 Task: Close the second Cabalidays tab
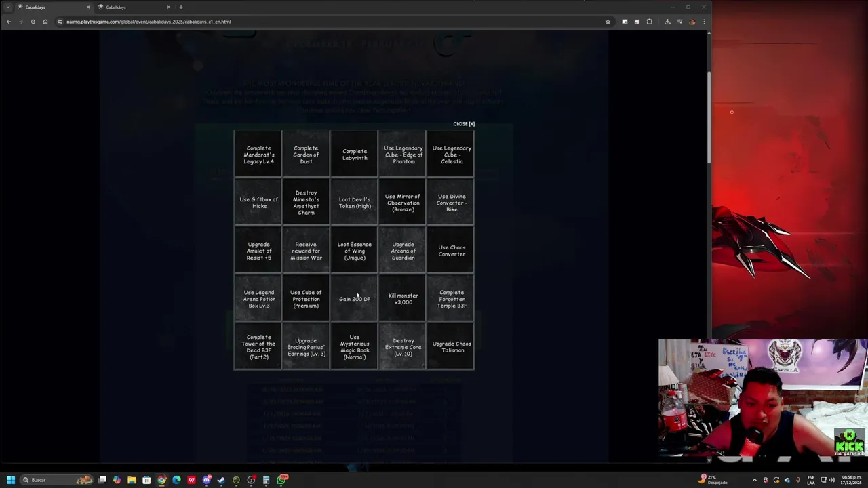point(169,7)
